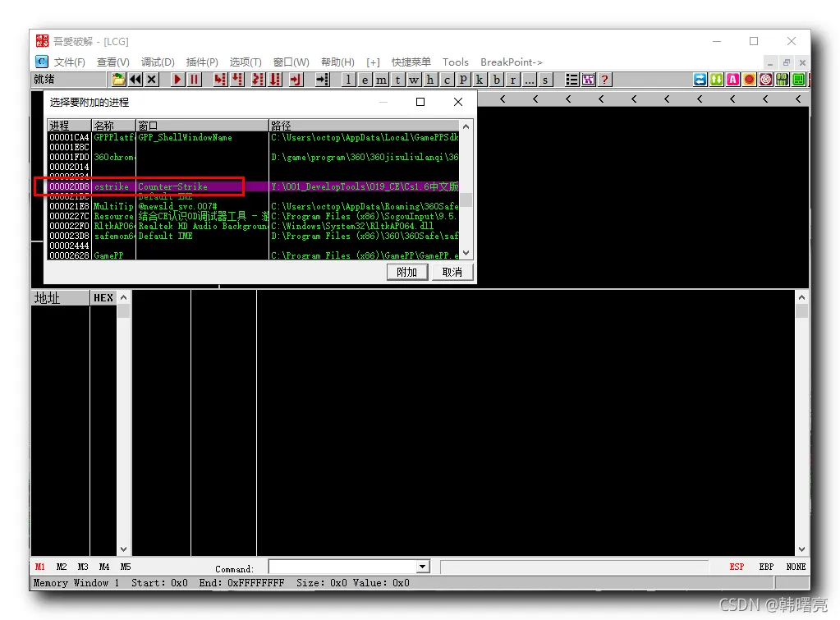
Task: Select the EBP stack base option
Action: point(766,567)
